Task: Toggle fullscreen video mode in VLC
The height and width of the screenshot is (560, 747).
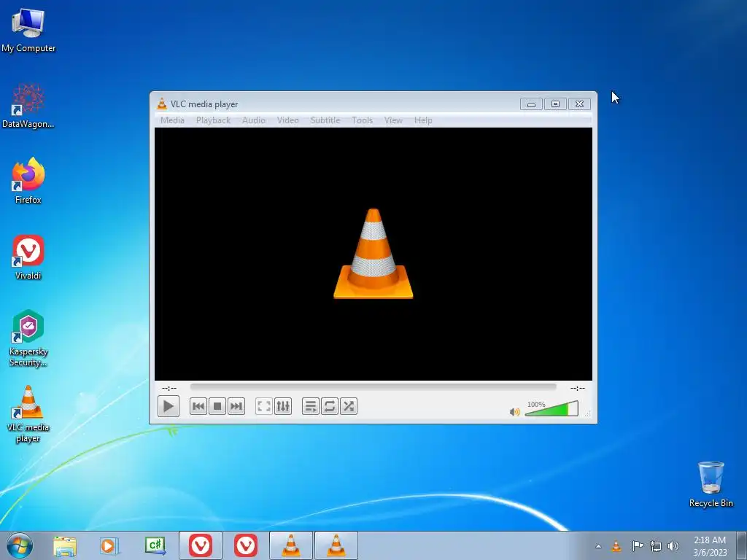Action: (x=264, y=406)
